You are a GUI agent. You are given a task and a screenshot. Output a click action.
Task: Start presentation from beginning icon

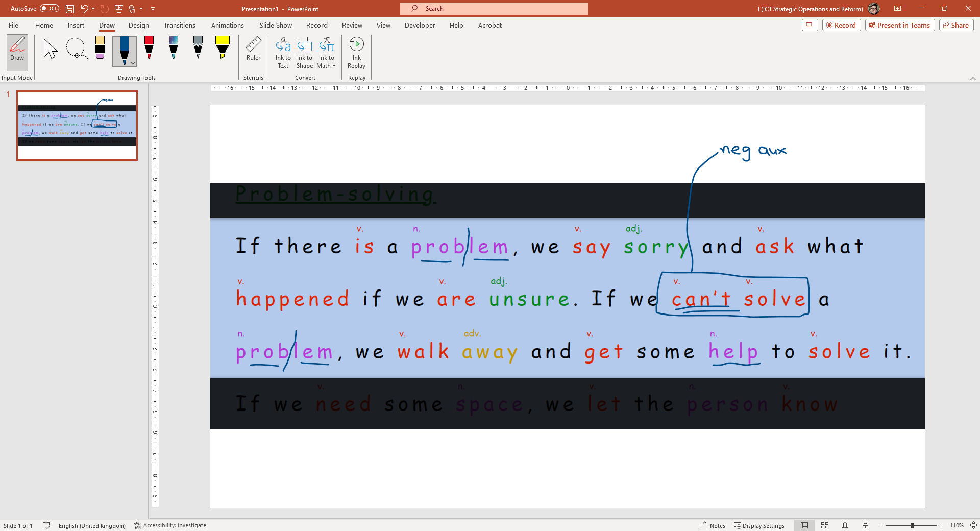coord(119,9)
